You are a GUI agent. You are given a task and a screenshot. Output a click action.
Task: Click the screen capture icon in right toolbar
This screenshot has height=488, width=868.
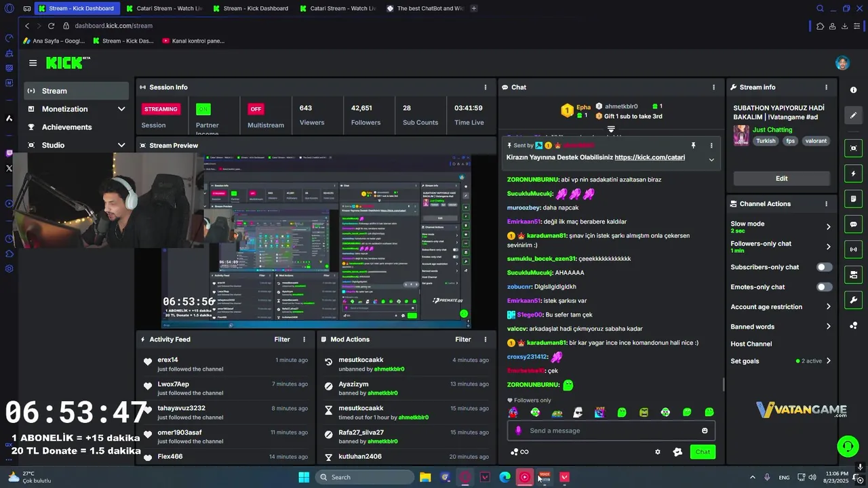(853, 148)
